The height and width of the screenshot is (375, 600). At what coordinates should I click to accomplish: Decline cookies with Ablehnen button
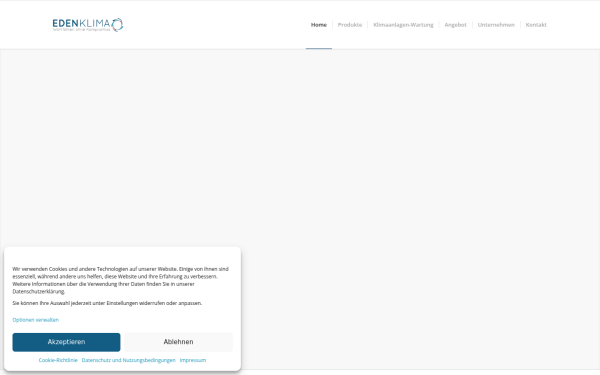pyautogui.click(x=178, y=342)
